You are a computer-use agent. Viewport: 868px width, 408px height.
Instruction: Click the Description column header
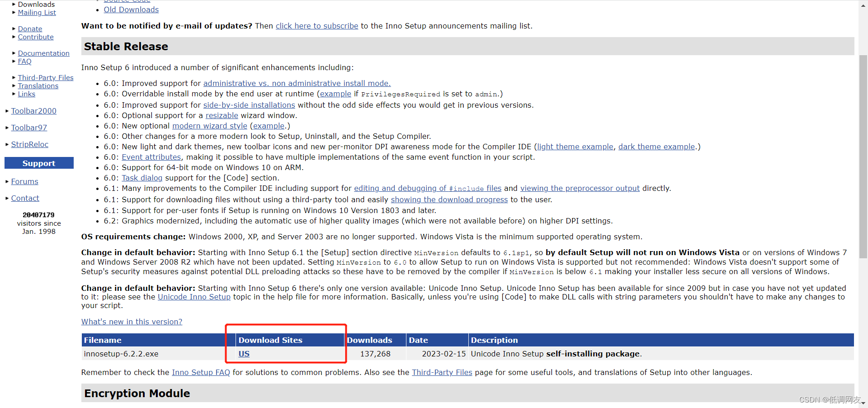[x=661, y=340]
